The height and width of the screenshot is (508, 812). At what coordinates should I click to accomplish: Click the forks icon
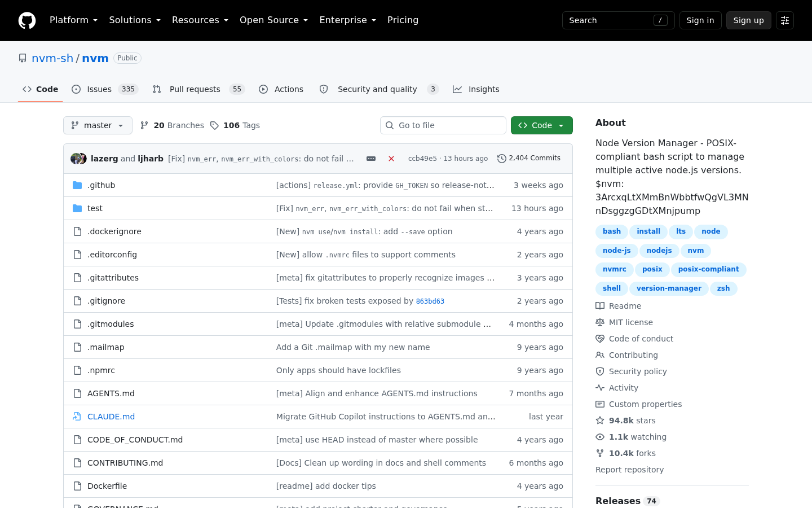(x=600, y=453)
